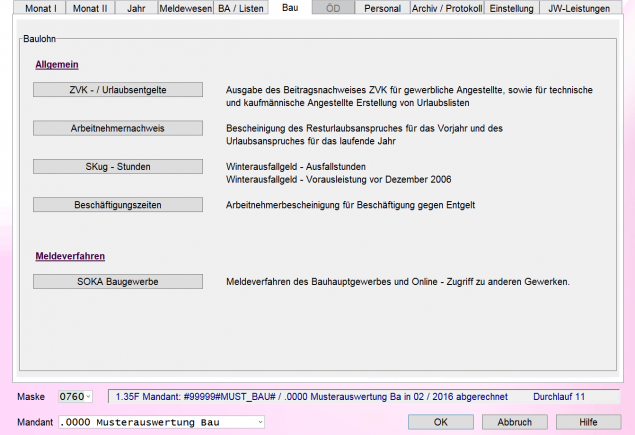Click 'Arbeitnehmerbescheinigung für Beschäftigung gegen Entgelt'
635x435 pixels.
[x=350, y=205]
